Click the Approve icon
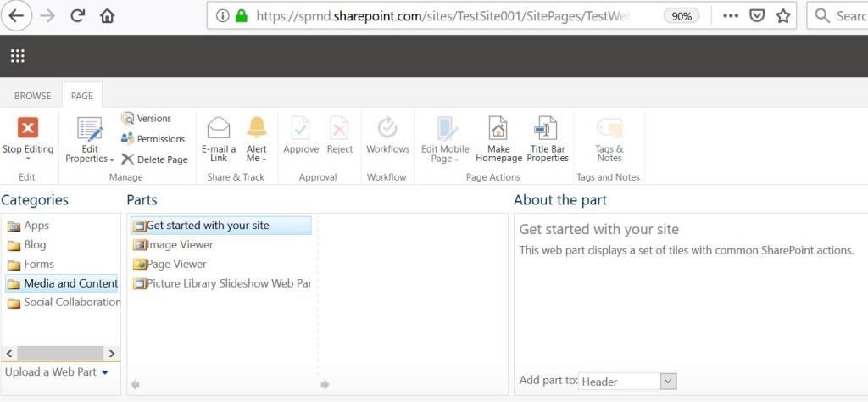Image resolution: width=868 pixels, height=402 pixels. tap(301, 128)
